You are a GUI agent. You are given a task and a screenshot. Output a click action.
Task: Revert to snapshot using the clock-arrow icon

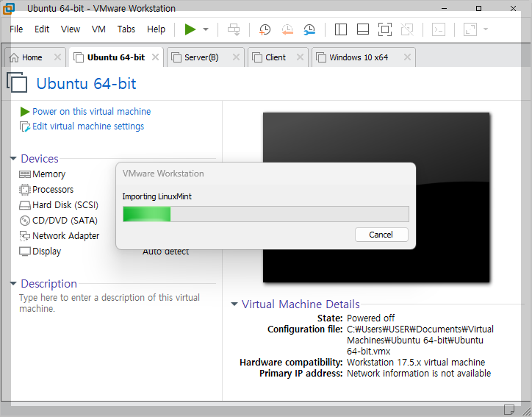(287, 29)
